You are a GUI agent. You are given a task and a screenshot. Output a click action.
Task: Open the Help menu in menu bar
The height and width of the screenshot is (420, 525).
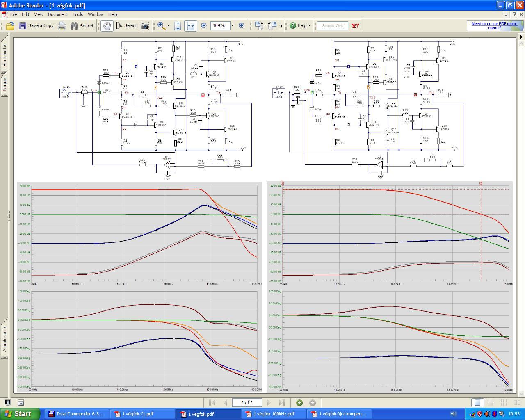point(113,14)
